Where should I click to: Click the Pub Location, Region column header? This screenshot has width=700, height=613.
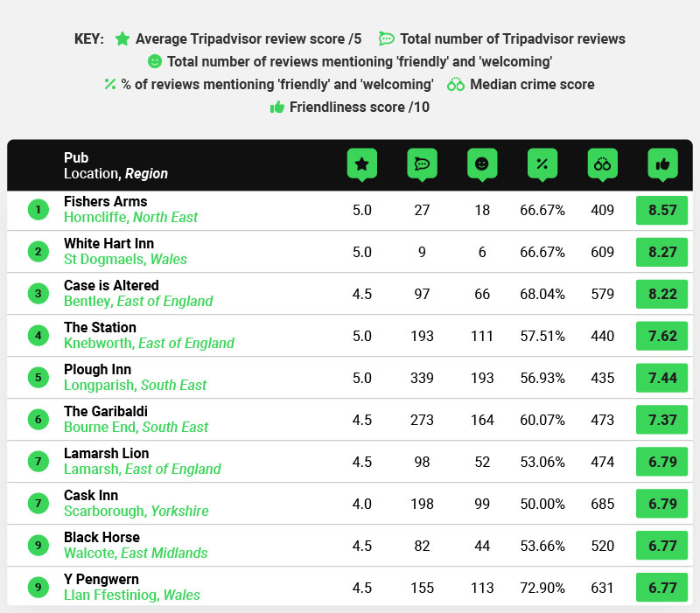(x=115, y=165)
